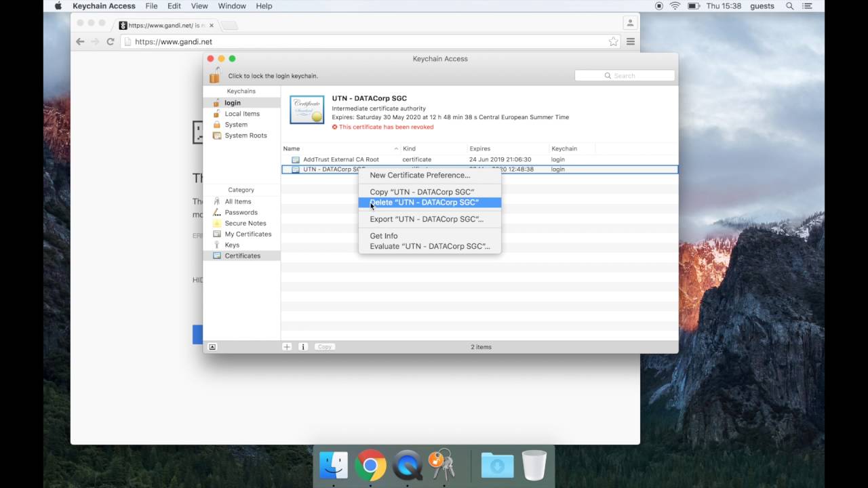Show the Passwords category
868x488 pixels.
point(241,212)
